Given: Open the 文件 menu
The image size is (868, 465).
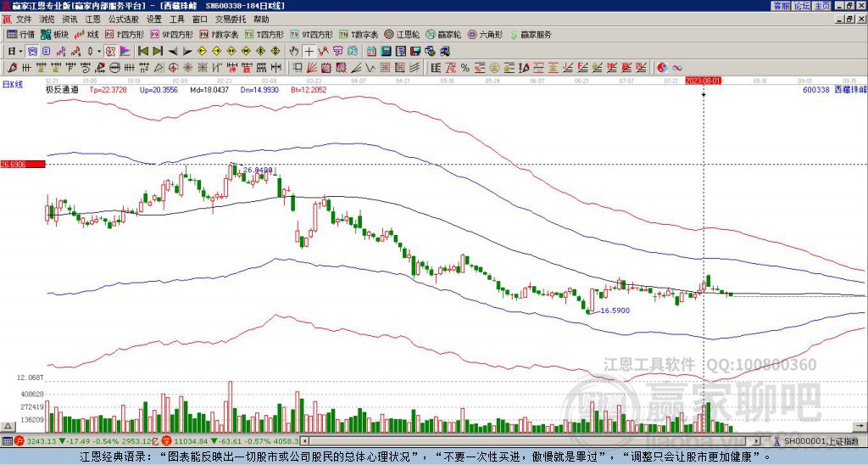Looking at the screenshot, I should click(x=24, y=20).
